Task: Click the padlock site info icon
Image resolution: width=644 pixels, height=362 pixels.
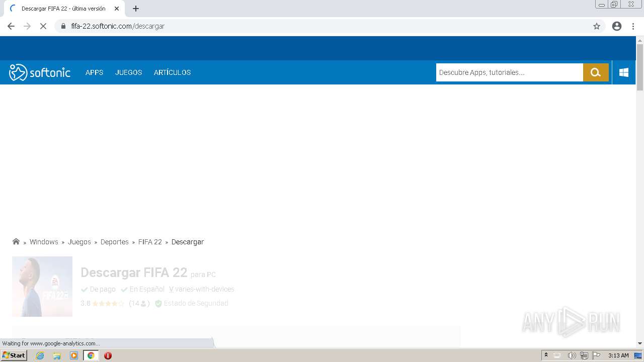Action: pyautogui.click(x=63, y=26)
